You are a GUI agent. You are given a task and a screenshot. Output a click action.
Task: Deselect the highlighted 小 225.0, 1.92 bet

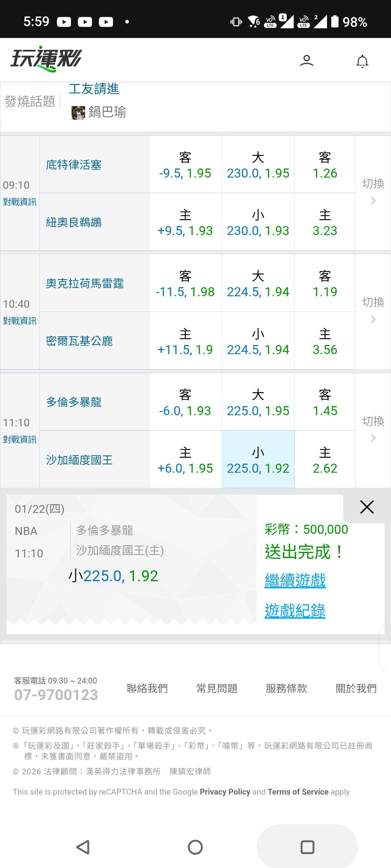(258, 460)
